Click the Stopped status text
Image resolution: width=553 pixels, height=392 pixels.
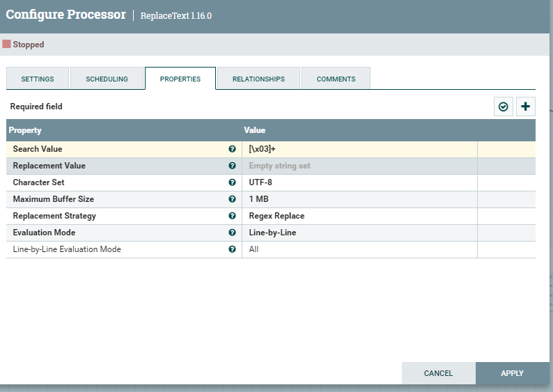(x=29, y=45)
